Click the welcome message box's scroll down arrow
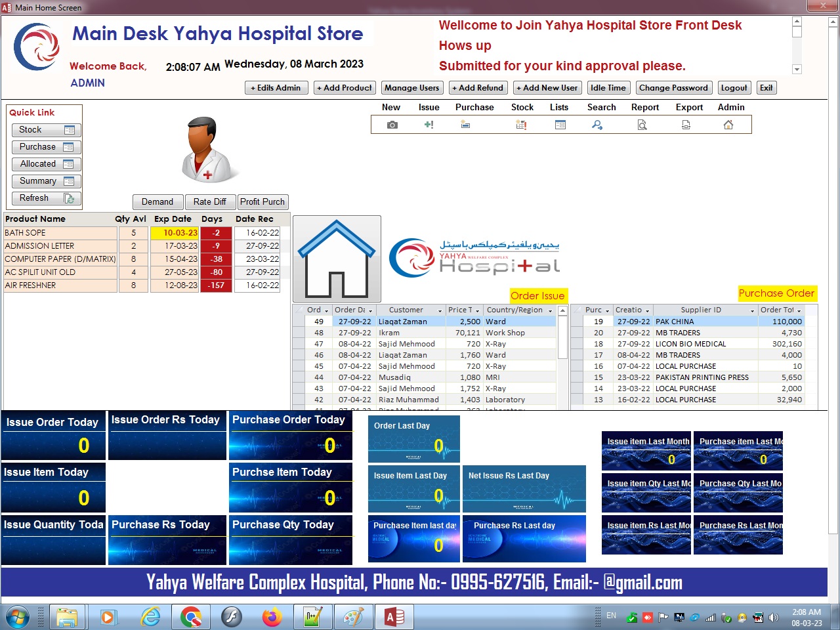Screen dimensions: 840x630 tap(797, 70)
